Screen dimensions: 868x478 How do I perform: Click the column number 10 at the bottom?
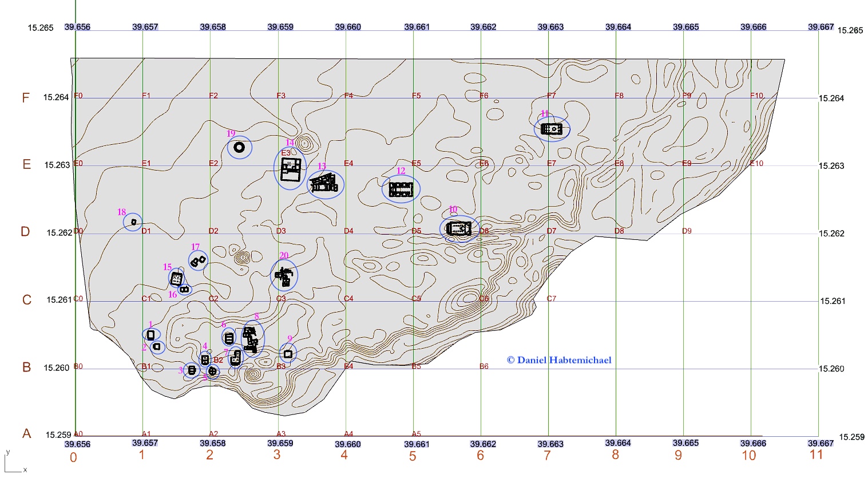[748, 456]
